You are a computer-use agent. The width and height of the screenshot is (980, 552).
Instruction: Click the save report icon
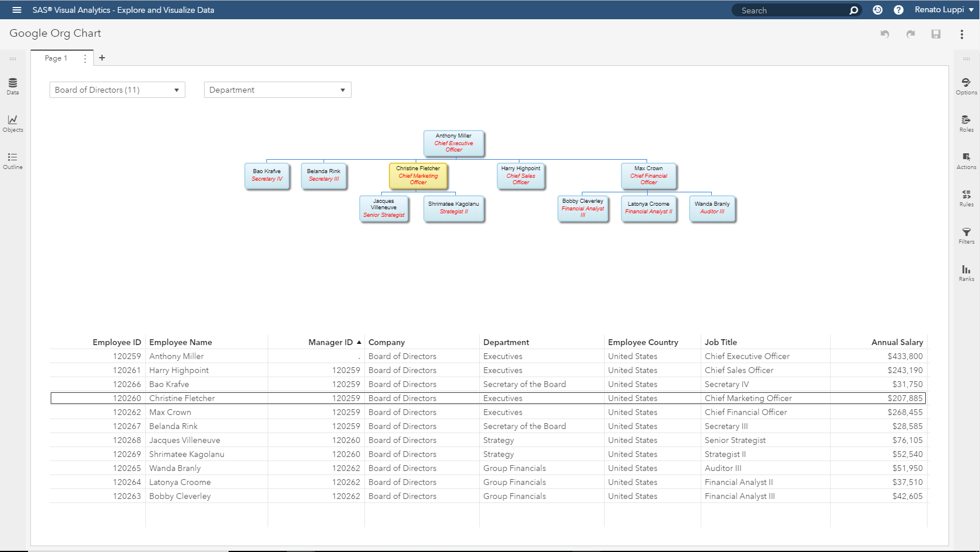[936, 34]
